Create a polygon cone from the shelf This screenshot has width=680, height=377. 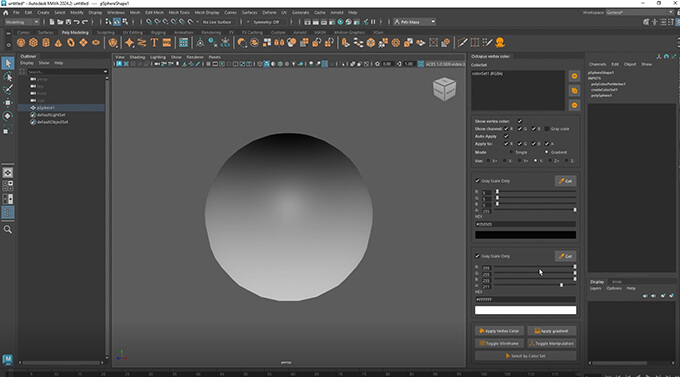coord(58,43)
